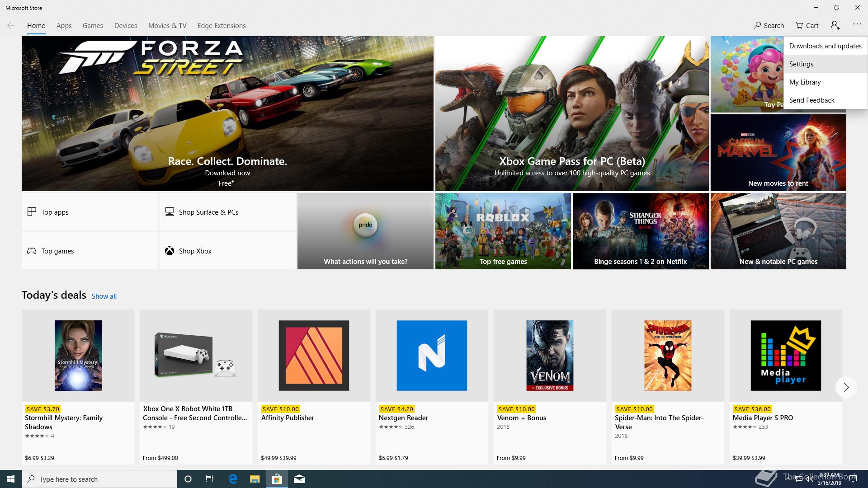Open the Search magnifier in the Store header
The width and height of the screenshot is (868, 488).
coord(769,25)
